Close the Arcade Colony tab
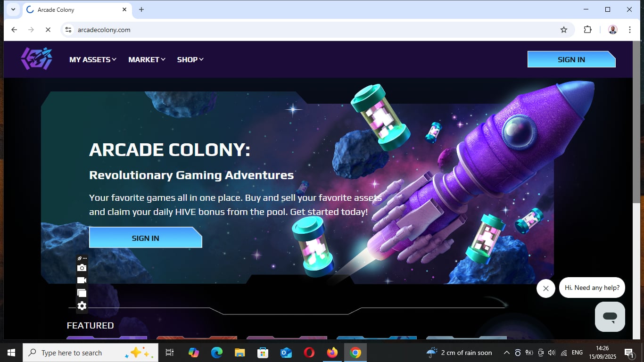The height and width of the screenshot is (362, 644). pyautogui.click(x=124, y=9)
